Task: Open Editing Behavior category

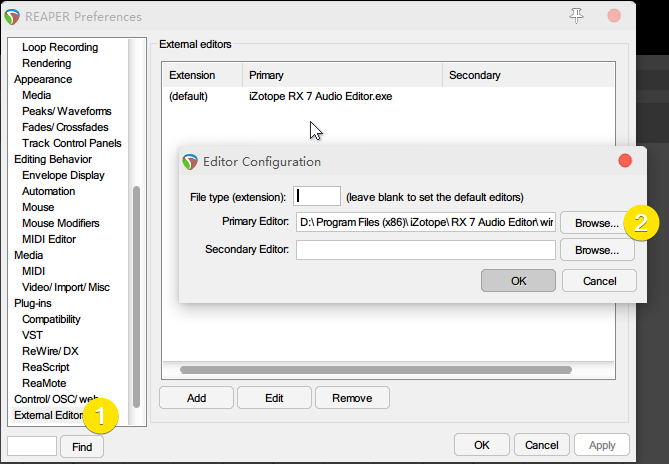Action: pyautogui.click(x=53, y=159)
